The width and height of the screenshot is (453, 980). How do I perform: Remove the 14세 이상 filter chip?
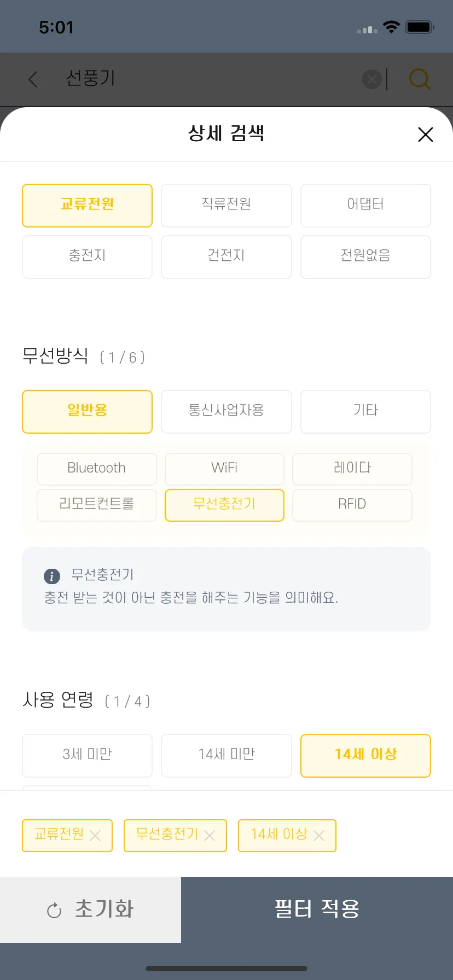[x=319, y=836]
